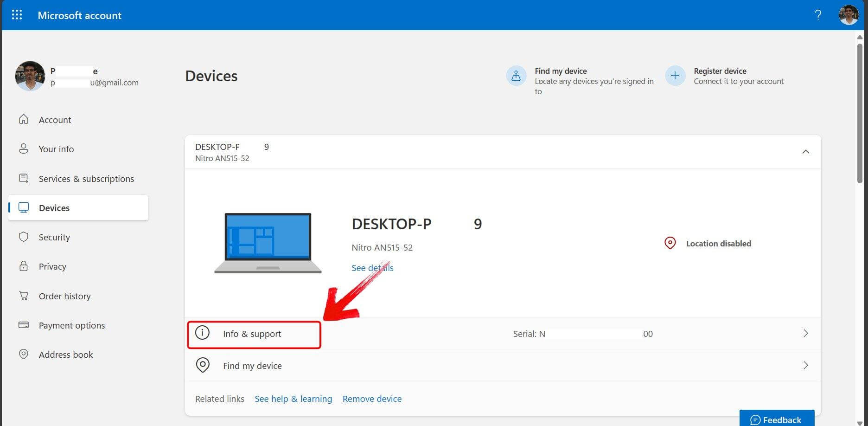Click the Find my device row pin icon
Viewport: 868px width, 426px height.
(203, 365)
